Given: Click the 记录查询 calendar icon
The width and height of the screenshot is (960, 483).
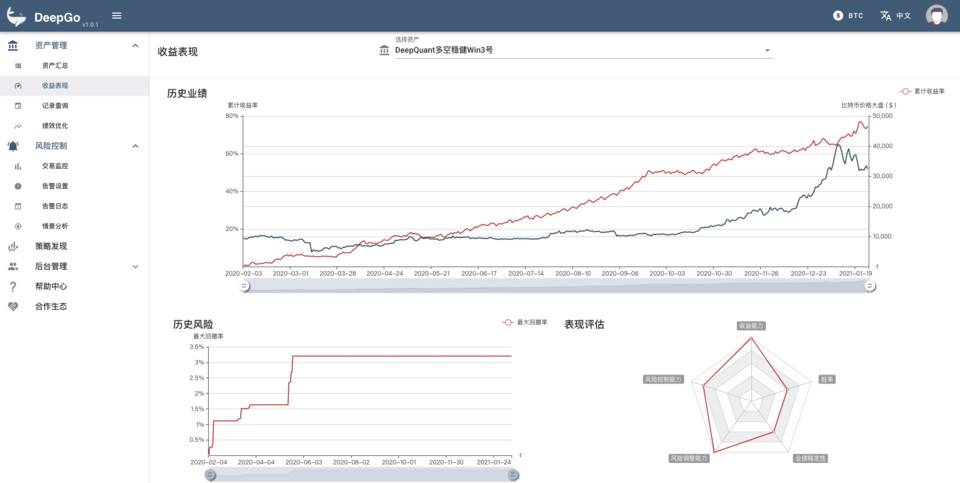Looking at the screenshot, I should pyautogui.click(x=18, y=106).
